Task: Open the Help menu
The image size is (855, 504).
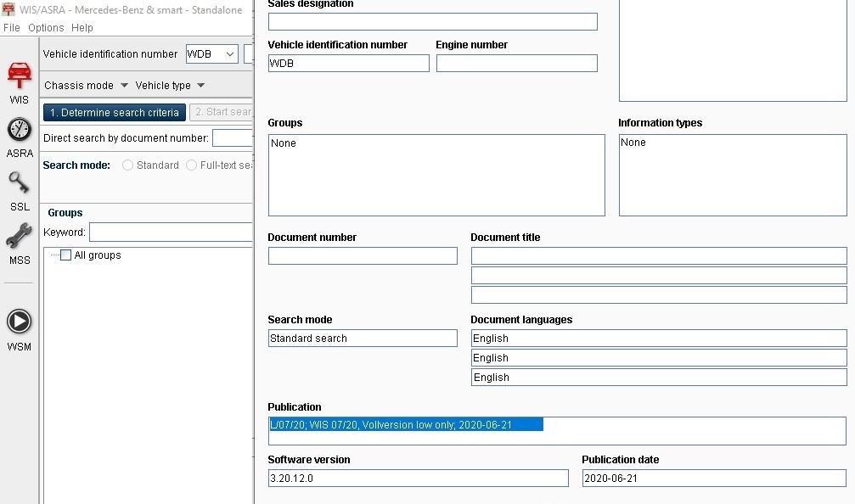Action: 82,28
